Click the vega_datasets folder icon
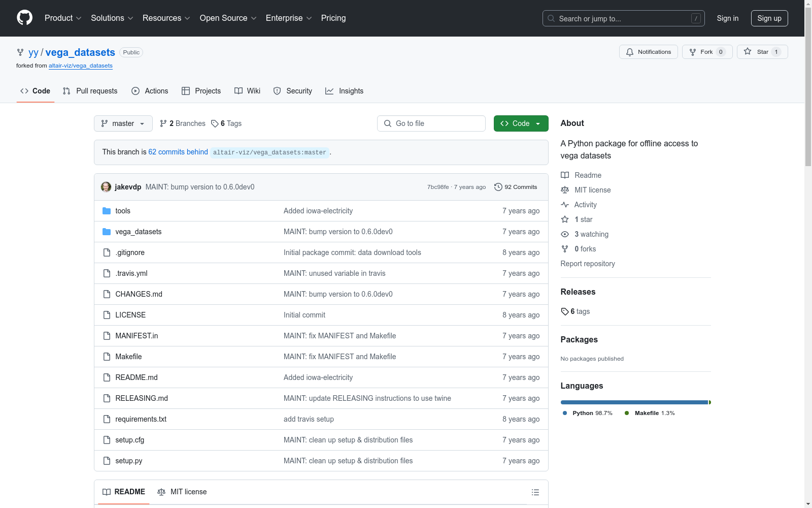Viewport: 812px width, 508px height. (x=107, y=232)
